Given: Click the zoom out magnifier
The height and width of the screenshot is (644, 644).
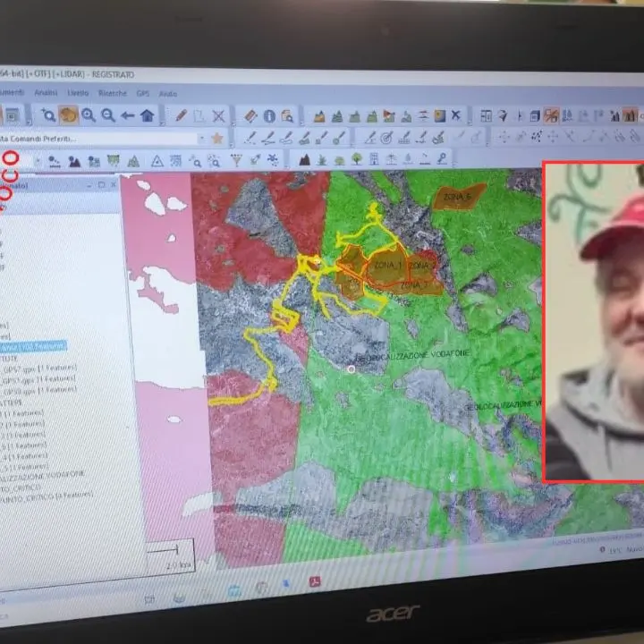Looking at the screenshot, I should [107, 115].
